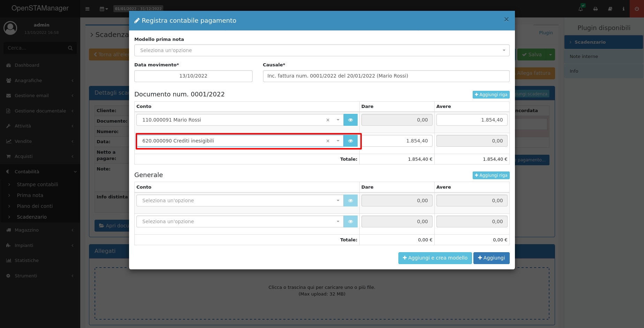
Task: Click the hamburger menu icon in top bar
Action: click(88, 9)
